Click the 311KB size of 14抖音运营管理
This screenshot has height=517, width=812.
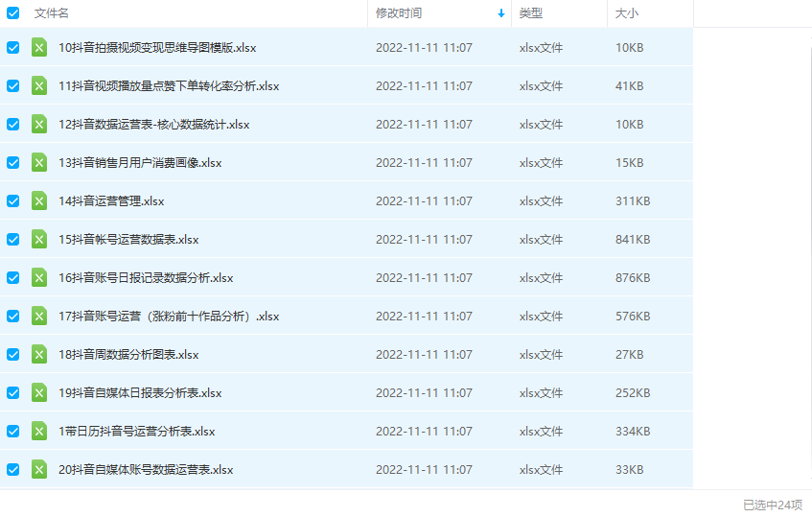[x=633, y=201]
